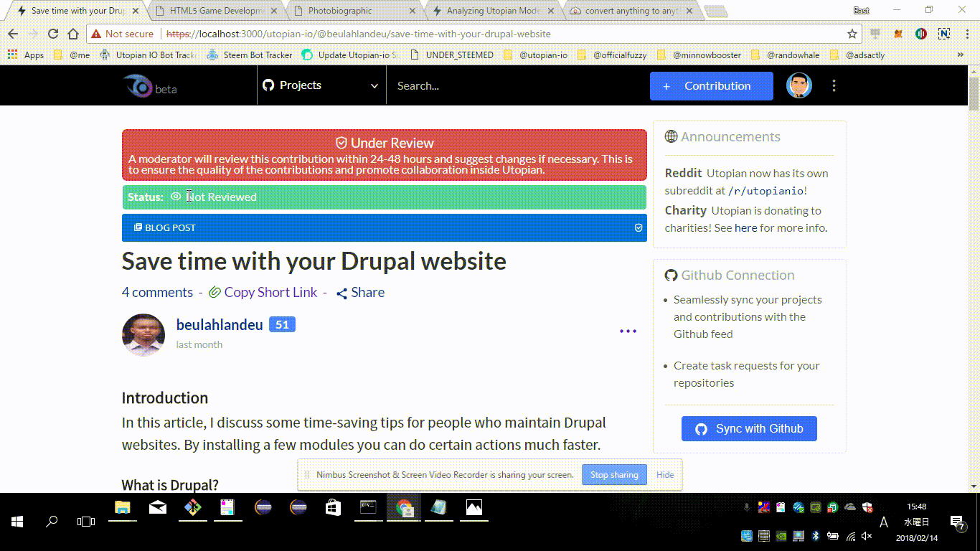This screenshot has width=980, height=551.
Task: Open the user avatar menu in header
Action: (x=798, y=85)
